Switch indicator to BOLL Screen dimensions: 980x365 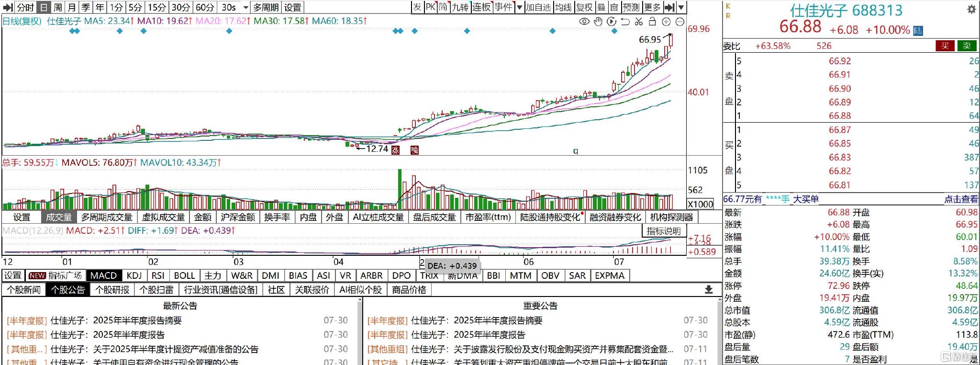(184, 275)
